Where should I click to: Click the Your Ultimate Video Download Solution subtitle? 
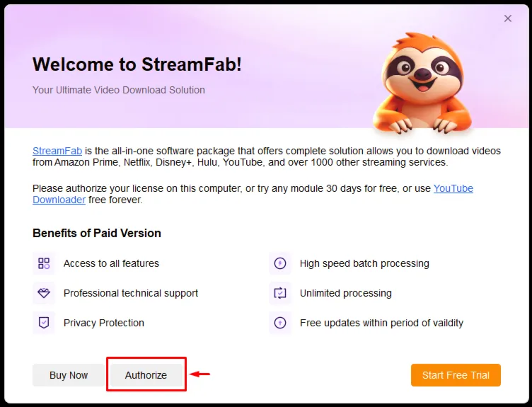pos(119,90)
